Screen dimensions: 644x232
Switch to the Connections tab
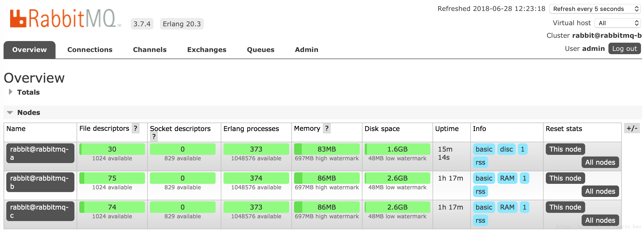[x=90, y=50]
